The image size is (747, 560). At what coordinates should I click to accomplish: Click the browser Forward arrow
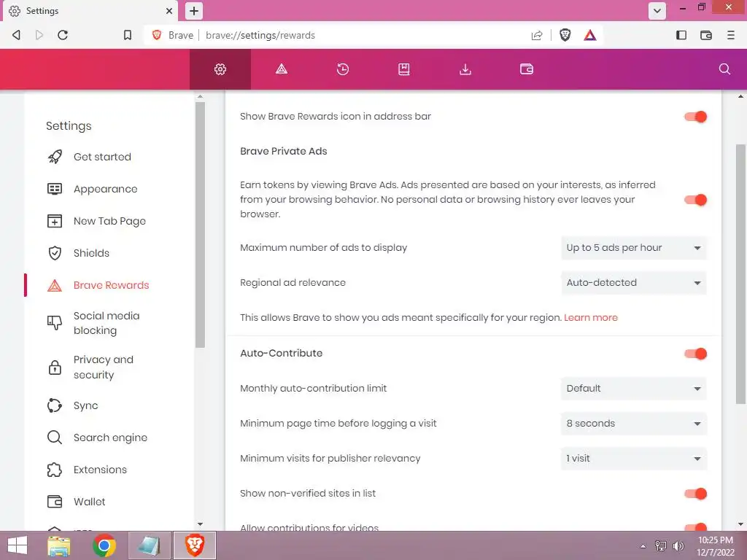39,35
